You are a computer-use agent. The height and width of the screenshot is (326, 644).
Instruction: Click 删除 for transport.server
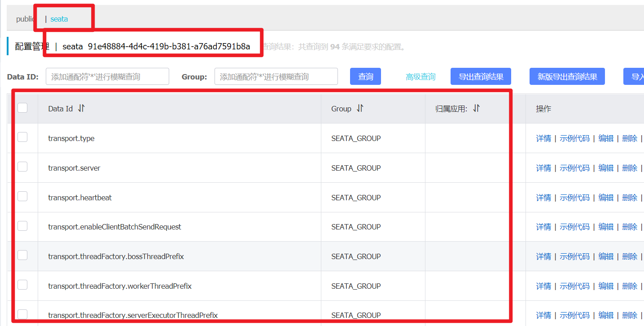630,168
